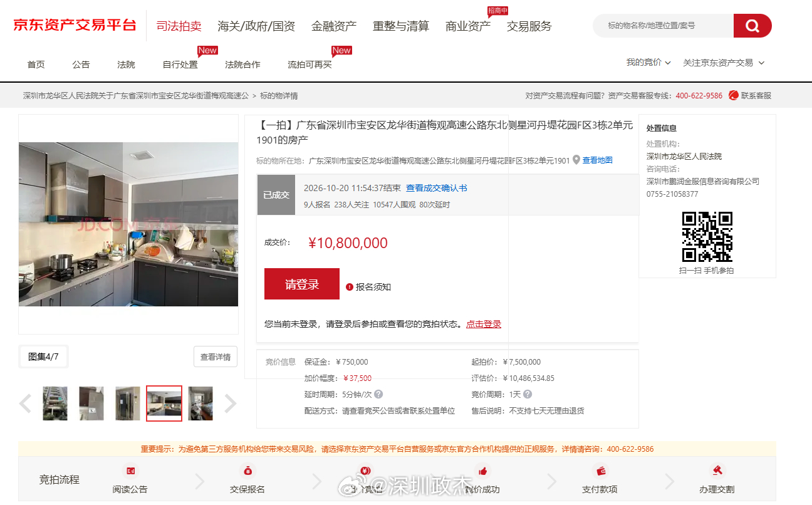Select the third gallery thumbnail
This screenshot has width=812, height=505.
128,403
